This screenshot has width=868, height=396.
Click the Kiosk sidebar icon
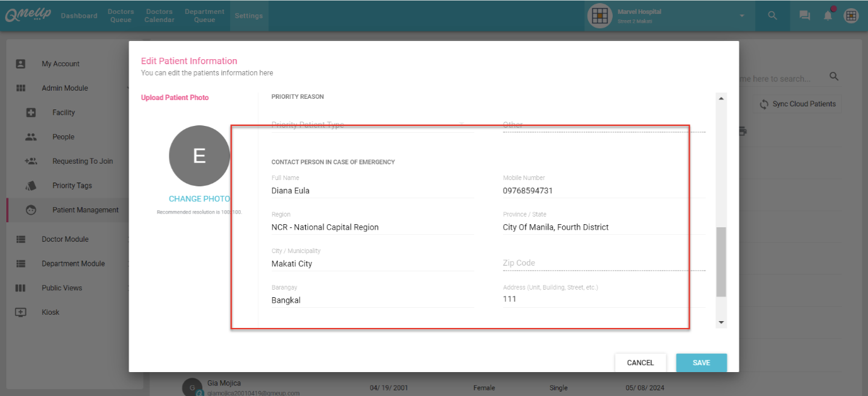(x=21, y=312)
